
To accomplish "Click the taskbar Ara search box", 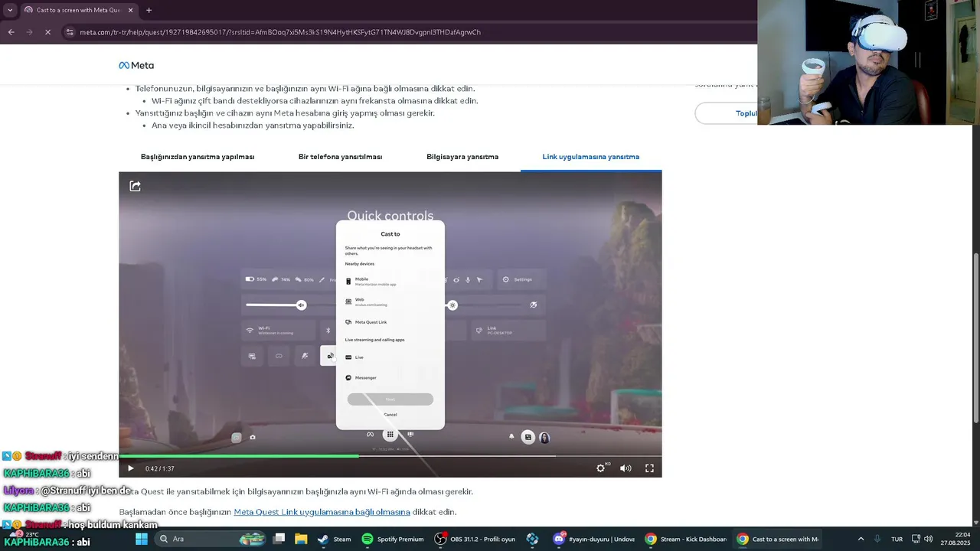I will [x=210, y=539].
